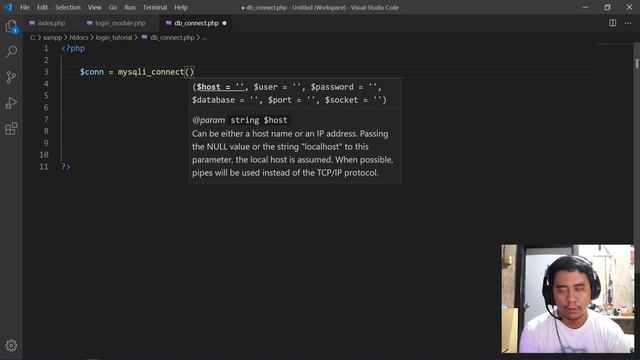Open the Selection menu

tap(68, 7)
